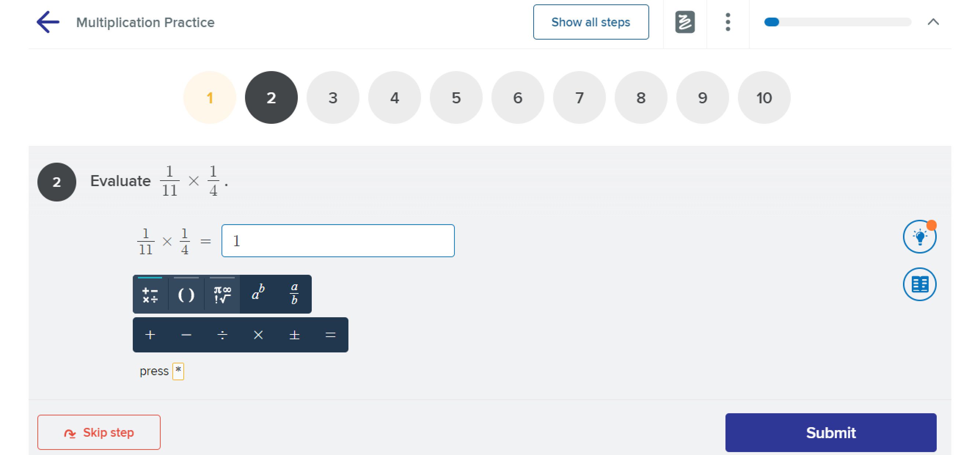Select the basic operations keypad tab
The image size is (980, 455).
tap(150, 294)
